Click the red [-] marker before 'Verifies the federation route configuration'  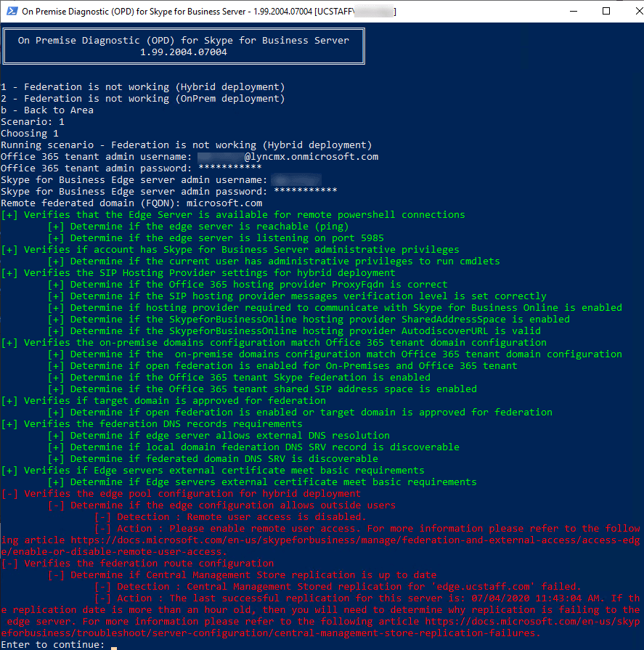pos(9,564)
